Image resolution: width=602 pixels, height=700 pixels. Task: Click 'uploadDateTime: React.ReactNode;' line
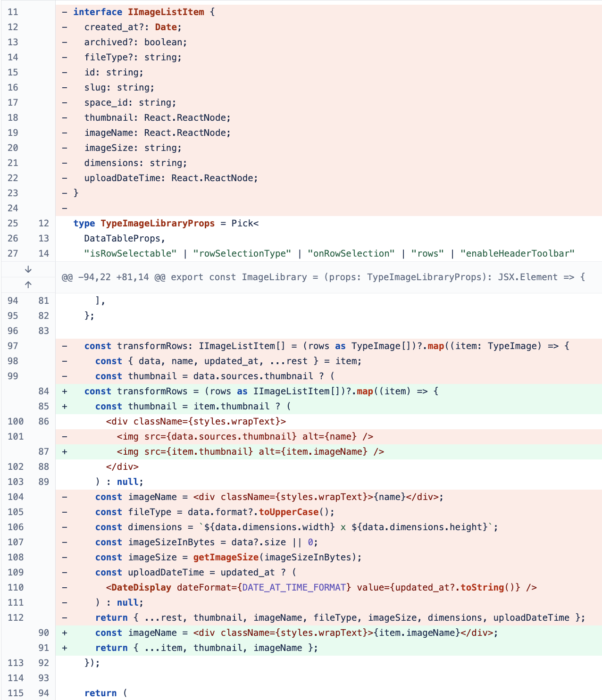click(329, 178)
